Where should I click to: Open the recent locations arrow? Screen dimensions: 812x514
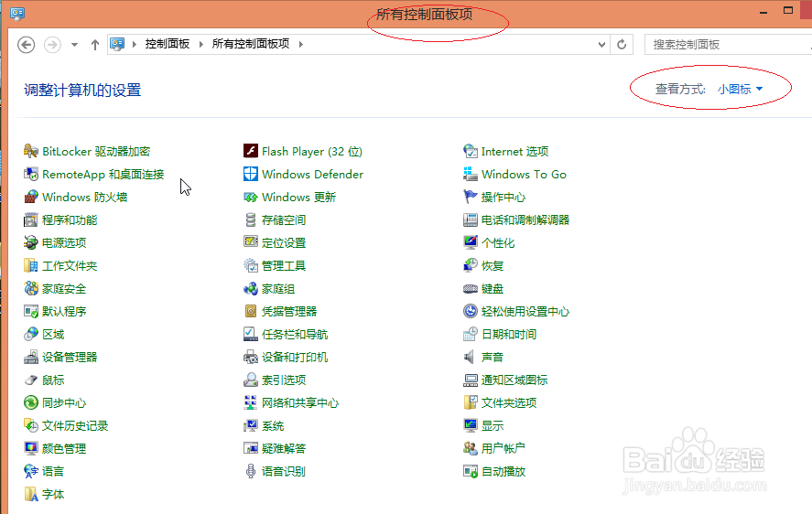click(74, 45)
